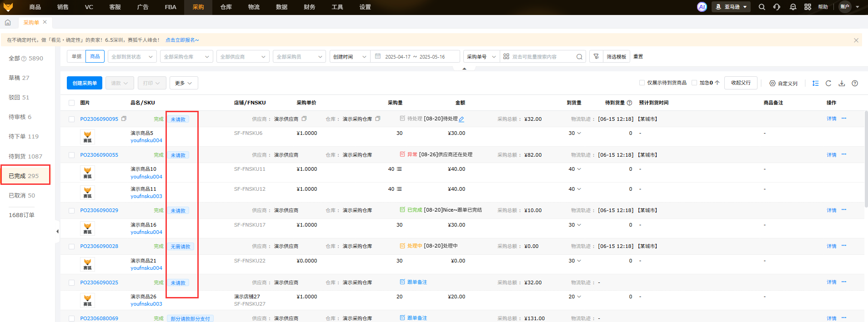
Task: Click the filter funnel icon
Action: pos(596,57)
